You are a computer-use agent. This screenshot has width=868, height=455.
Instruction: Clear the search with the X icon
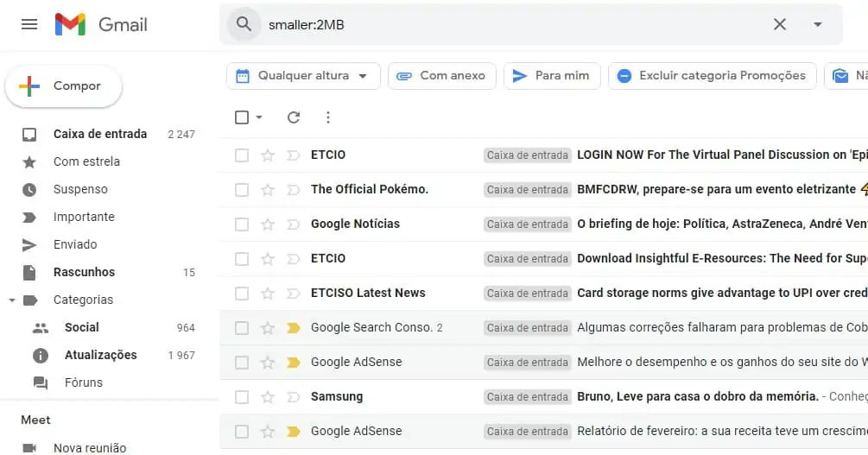tap(779, 24)
